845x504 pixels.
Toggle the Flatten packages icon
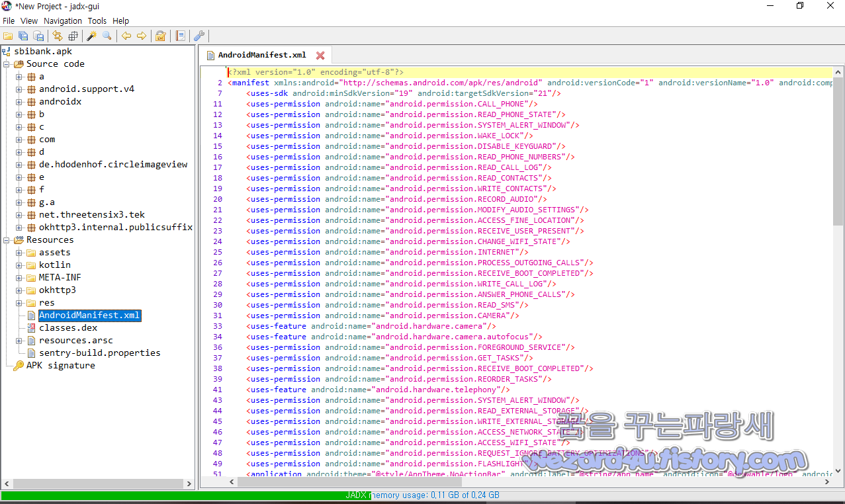pos(73,36)
